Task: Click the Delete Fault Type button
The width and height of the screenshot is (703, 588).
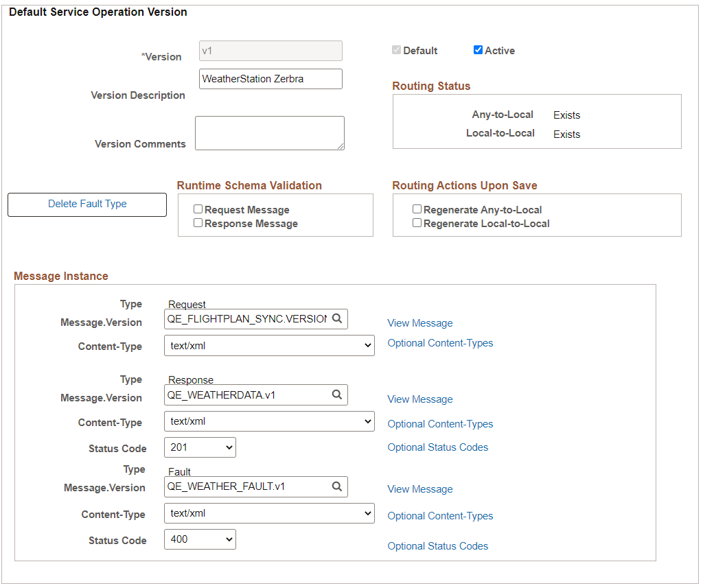Action: [x=87, y=204]
